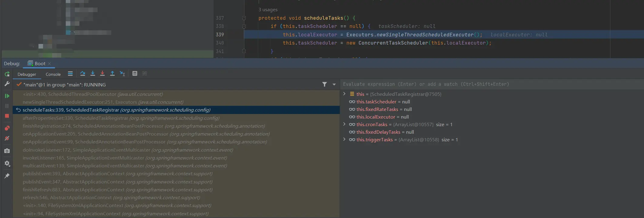Click gutter at line number 339

pyautogui.click(x=220, y=35)
